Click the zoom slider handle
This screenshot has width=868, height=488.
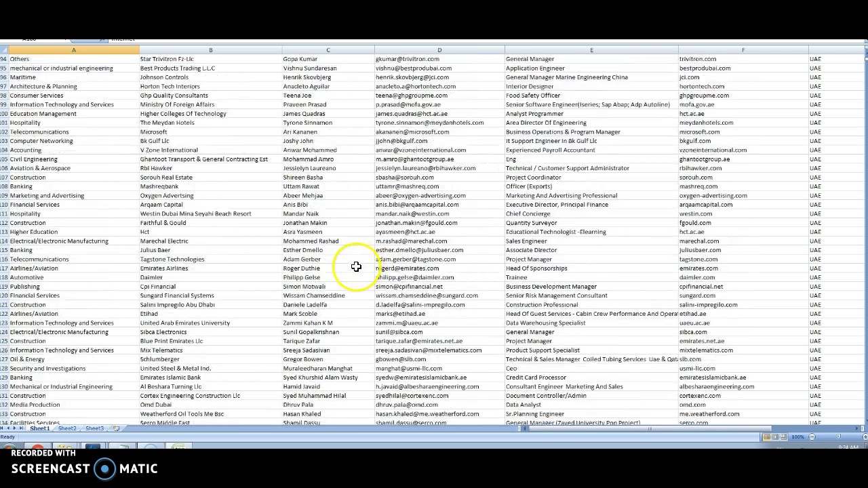838,437
